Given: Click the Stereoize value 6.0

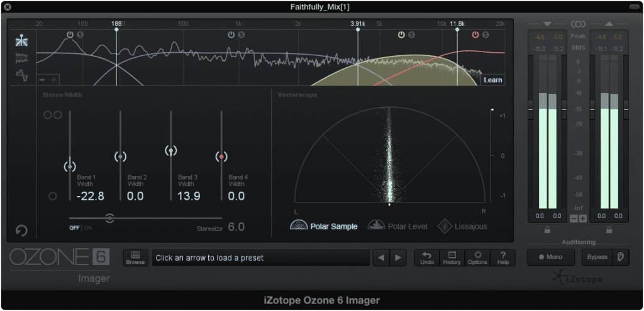Looking at the screenshot, I should [x=236, y=227].
